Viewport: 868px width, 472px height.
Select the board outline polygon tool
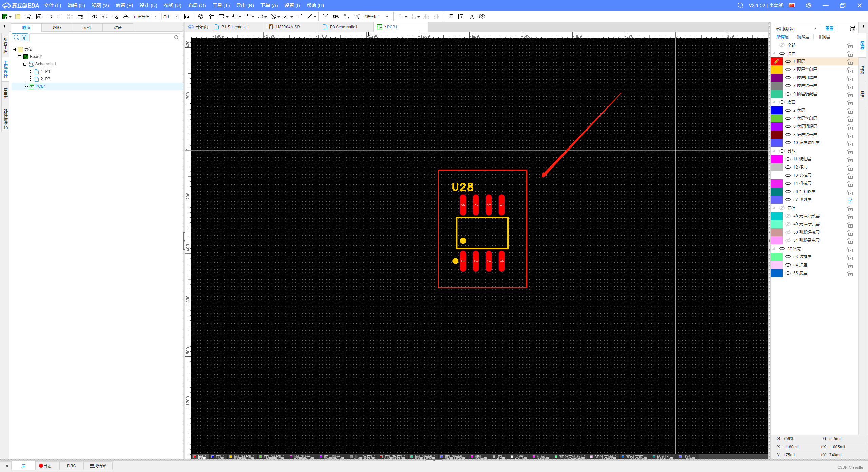(x=248, y=16)
